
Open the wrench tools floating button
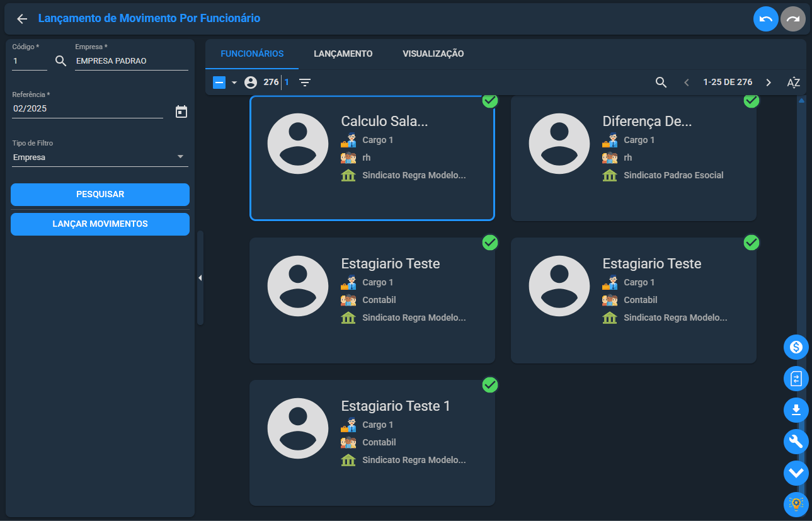click(796, 442)
